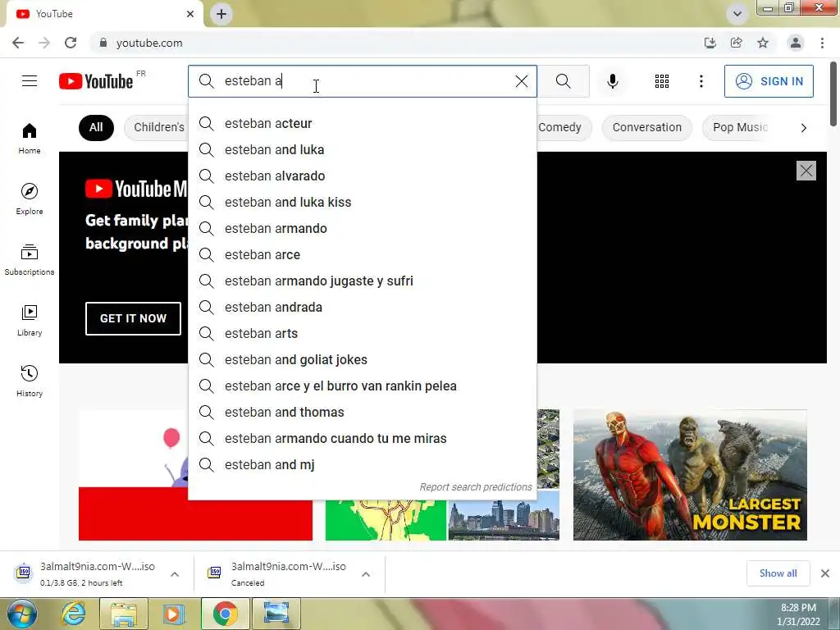Open the YouTube hamburger guide menu

tap(30, 81)
